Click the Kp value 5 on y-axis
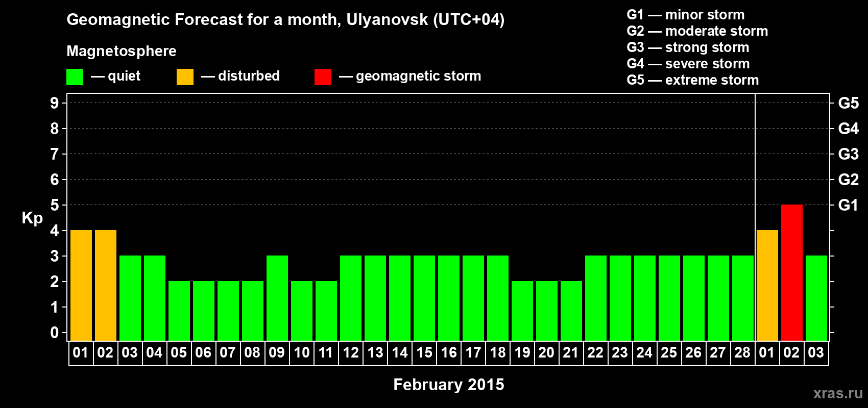The width and height of the screenshot is (868, 408). click(55, 205)
